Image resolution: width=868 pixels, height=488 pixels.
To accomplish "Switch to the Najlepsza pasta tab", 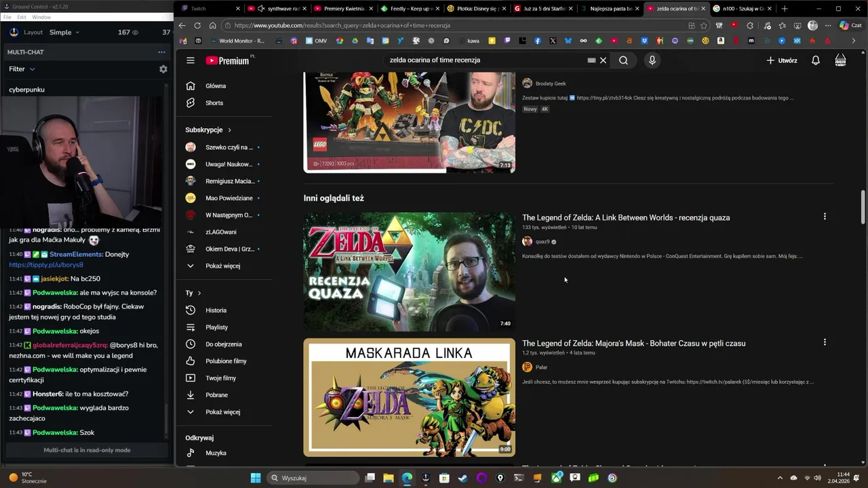I will (609, 8).
